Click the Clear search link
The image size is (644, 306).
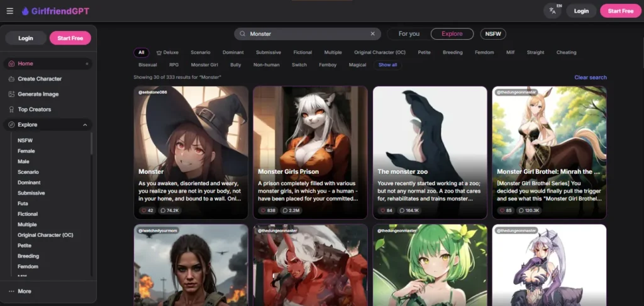pyautogui.click(x=591, y=77)
